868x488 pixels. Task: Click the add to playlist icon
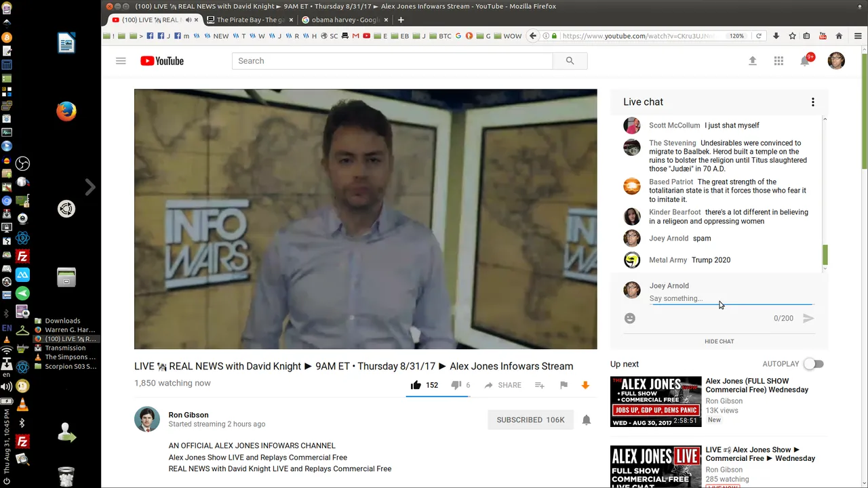tap(539, 385)
